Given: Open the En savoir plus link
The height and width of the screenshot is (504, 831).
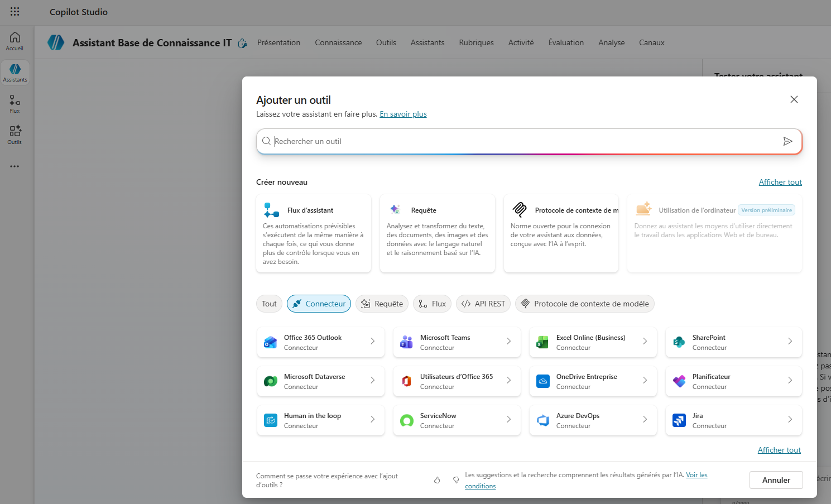Looking at the screenshot, I should click(x=403, y=114).
